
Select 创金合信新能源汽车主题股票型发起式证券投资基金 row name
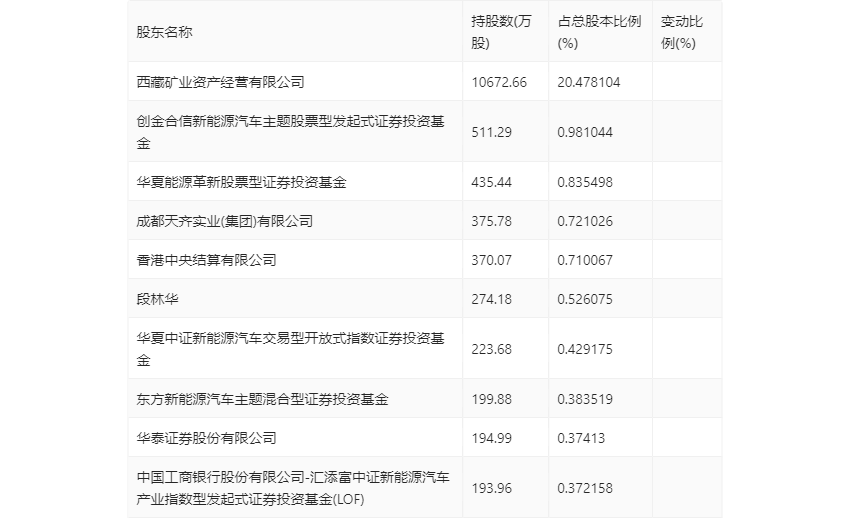(290, 132)
